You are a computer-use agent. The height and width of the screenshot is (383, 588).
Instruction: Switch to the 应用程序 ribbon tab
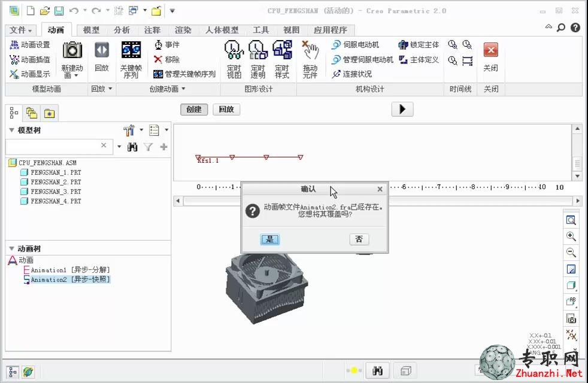click(331, 30)
